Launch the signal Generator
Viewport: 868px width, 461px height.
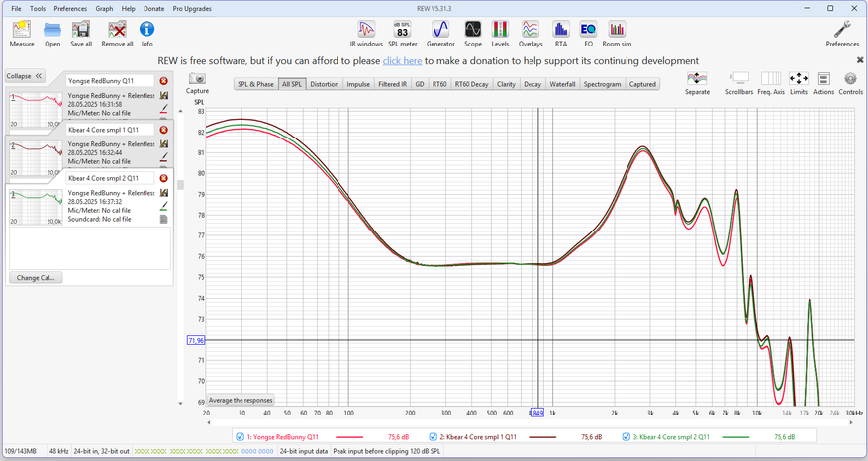[440, 31]
